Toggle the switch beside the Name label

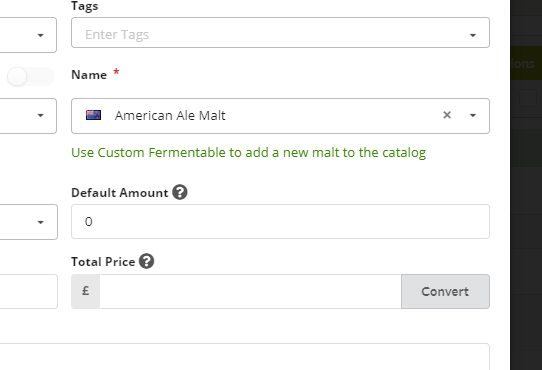pyautogui.click(x=30, y=76)
